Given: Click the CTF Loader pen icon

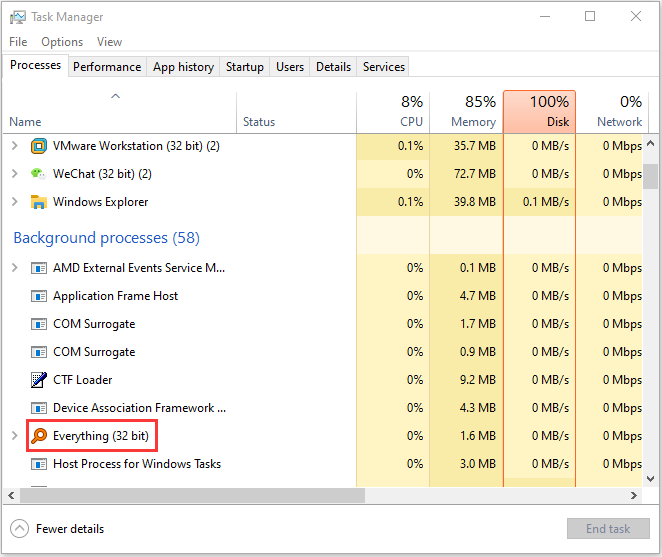Looking at the screenshot, I should 39,380.
